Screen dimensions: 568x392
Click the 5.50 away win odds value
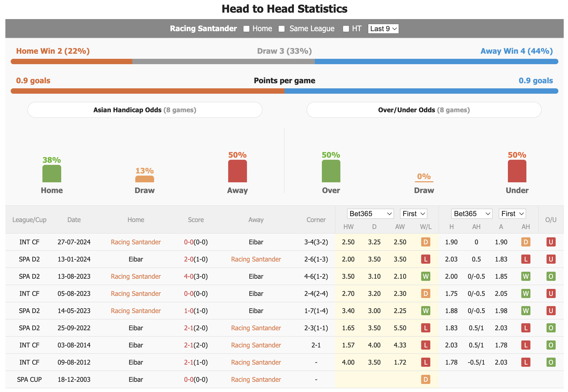point(400,328)
